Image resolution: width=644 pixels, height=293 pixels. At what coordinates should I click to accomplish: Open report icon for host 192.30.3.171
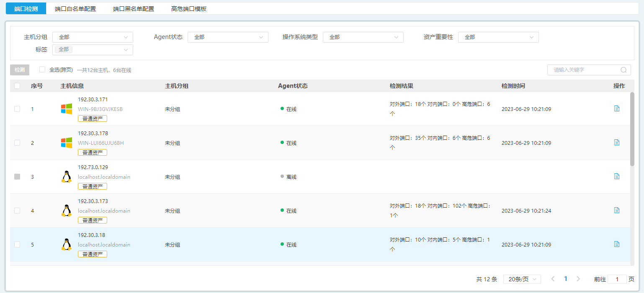click(616, 108)
